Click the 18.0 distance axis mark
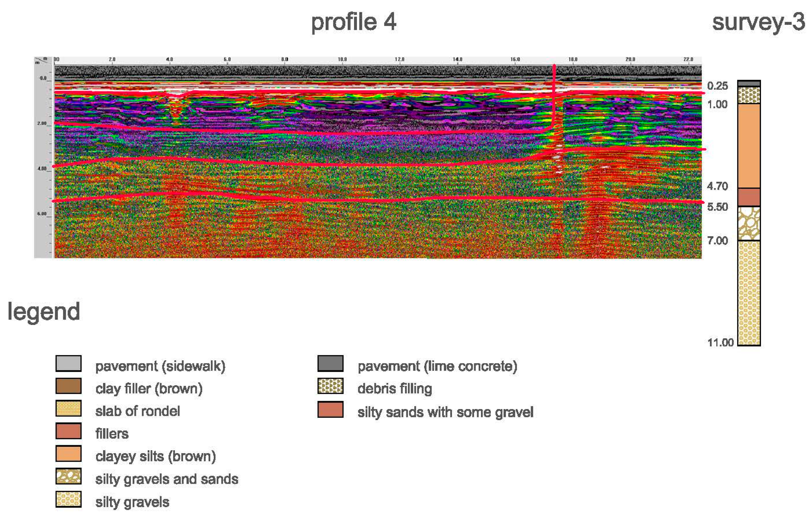Image resolution: width=812 pixels, height=515 pixels. pyautogui.click(x=572, y=59)
